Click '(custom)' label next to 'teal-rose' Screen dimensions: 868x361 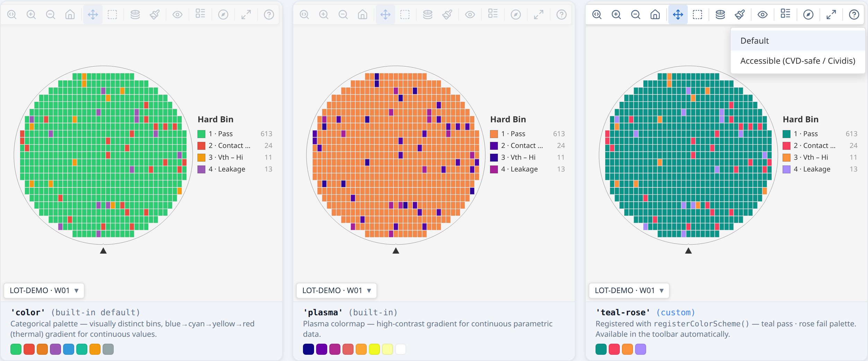[x=676, y=312]
